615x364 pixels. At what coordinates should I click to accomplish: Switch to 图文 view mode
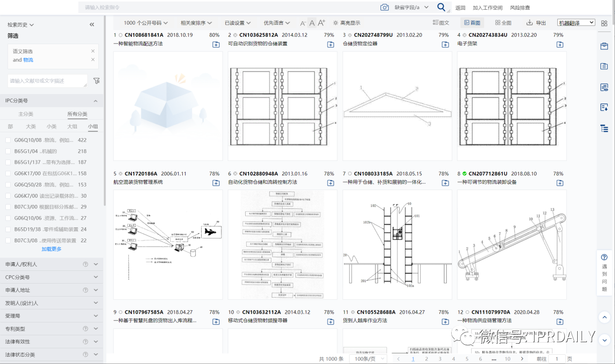pos(441,23)
